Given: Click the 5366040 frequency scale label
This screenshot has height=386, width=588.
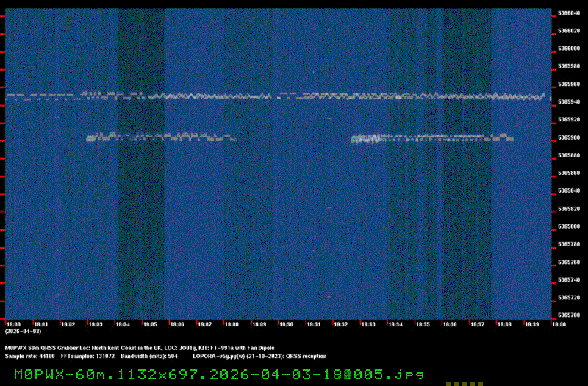Looking at the screenshot, I should [569, 13].
